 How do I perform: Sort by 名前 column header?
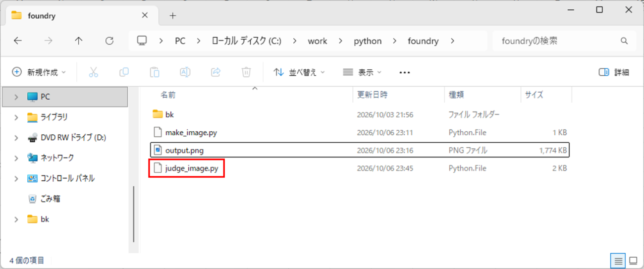click(168, 95)
